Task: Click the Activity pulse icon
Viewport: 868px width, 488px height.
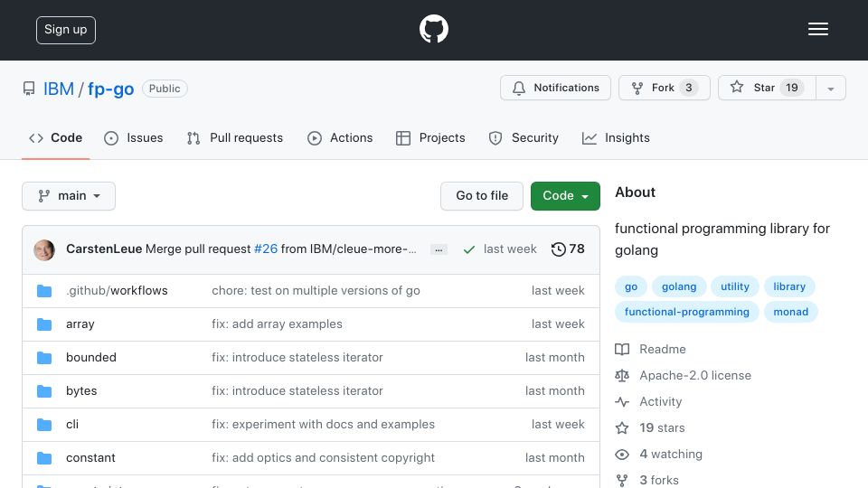Action: [622, 401]
